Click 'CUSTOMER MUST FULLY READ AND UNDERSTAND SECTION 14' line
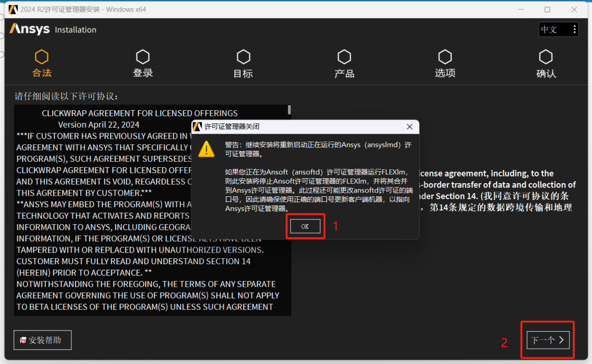The image size is (592, 364). point(133,261)
